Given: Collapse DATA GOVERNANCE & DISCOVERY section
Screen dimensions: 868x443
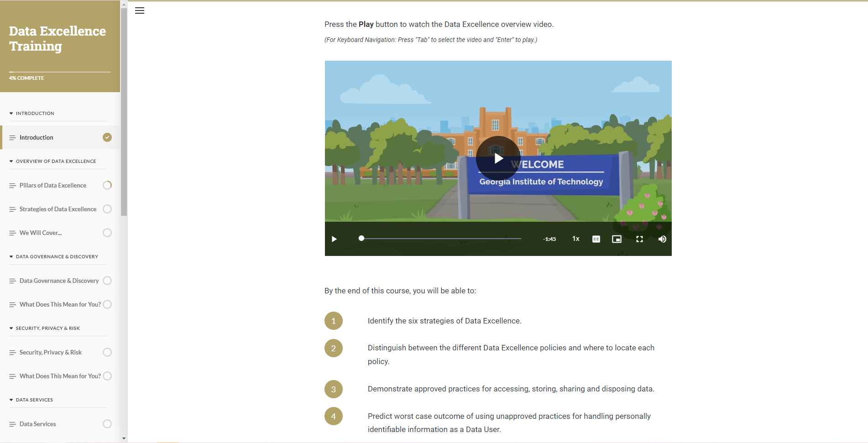Looking at the screenshot, I should 54,256.
